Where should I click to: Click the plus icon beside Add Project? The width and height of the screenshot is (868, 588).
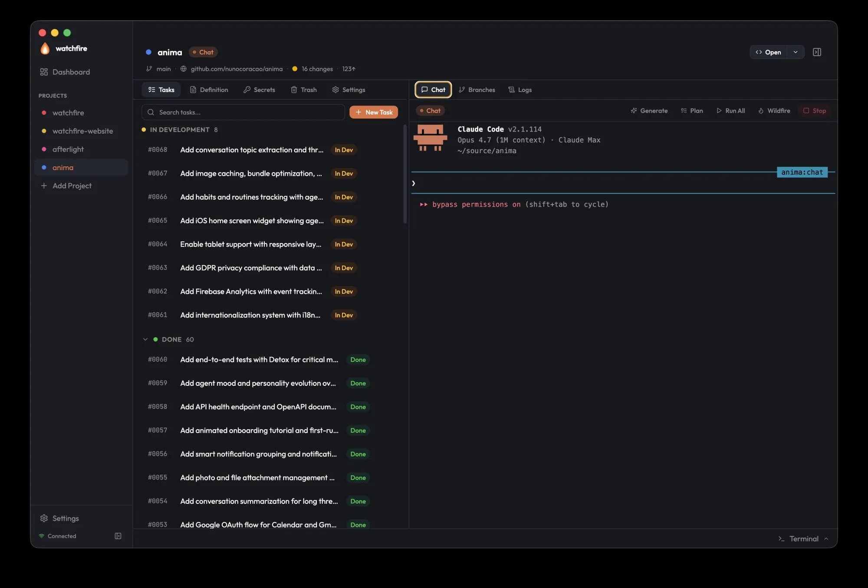(44, 186)
